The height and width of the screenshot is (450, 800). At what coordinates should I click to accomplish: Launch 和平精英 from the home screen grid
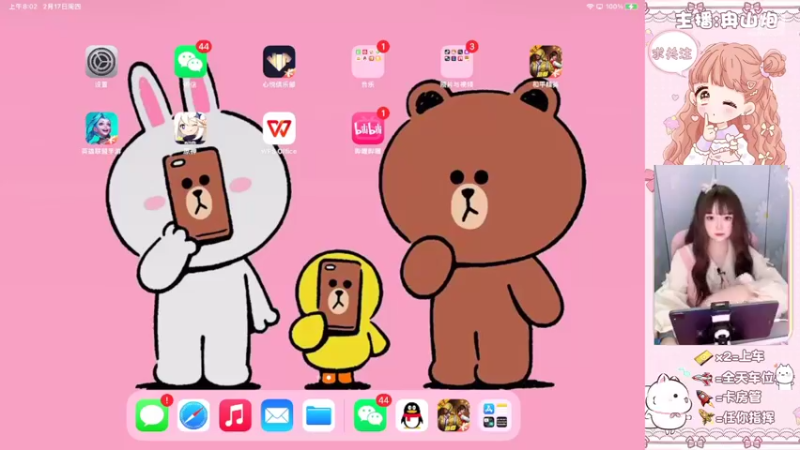click(545, 62)
